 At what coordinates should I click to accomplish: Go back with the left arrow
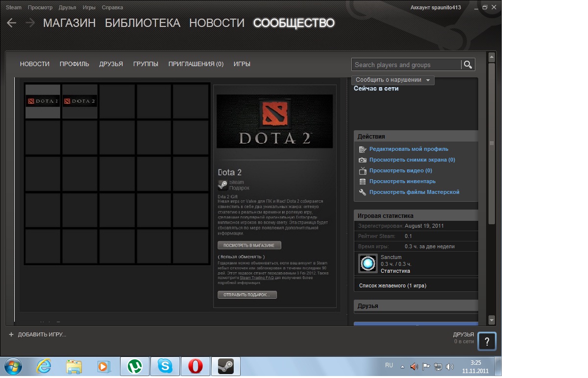click(x=11, y=23)
